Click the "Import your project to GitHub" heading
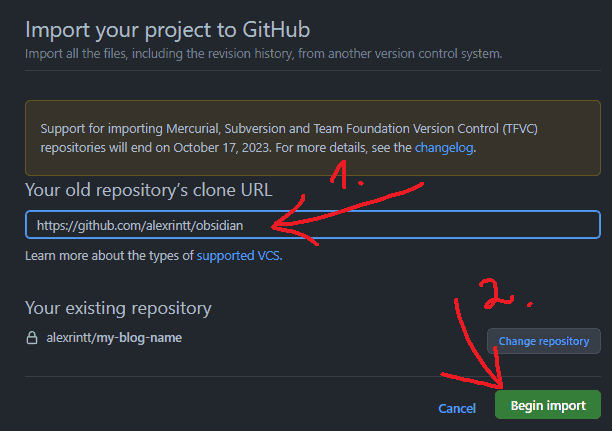Viewport: 612px width, 431px height. coord(167,28)
